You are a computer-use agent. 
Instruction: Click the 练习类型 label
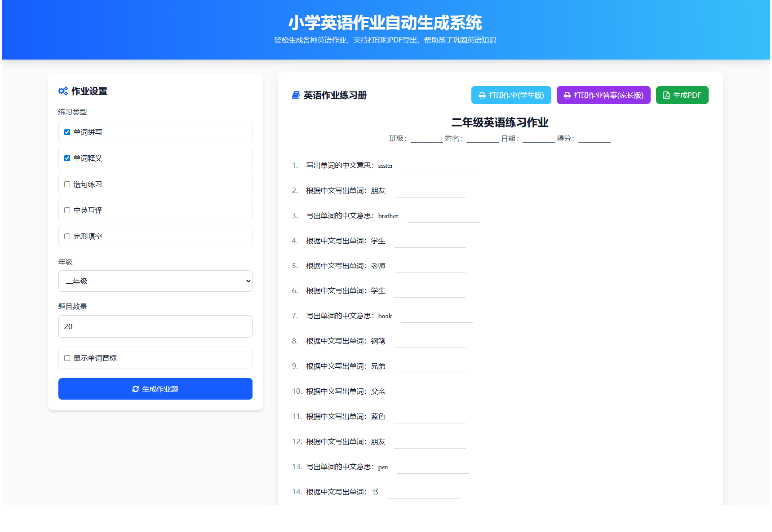click(x=72, y=112)
